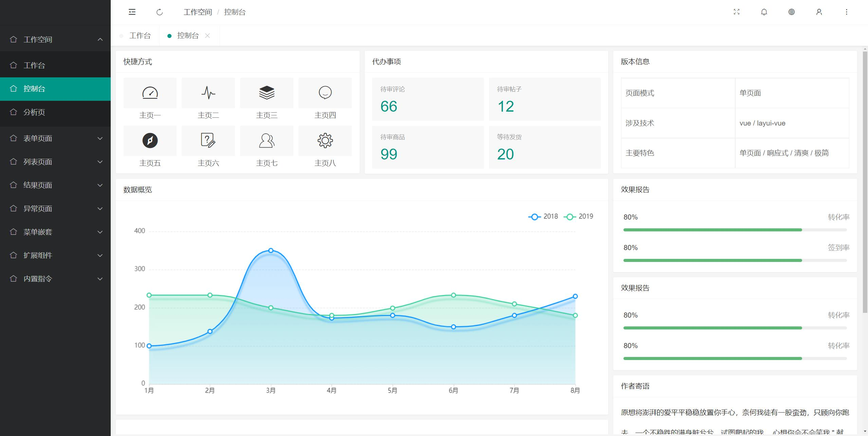Enter fullscreen with the expand icon
This screenshot has height=436, width=868.
pyautogui.click(x=736, y=12)
